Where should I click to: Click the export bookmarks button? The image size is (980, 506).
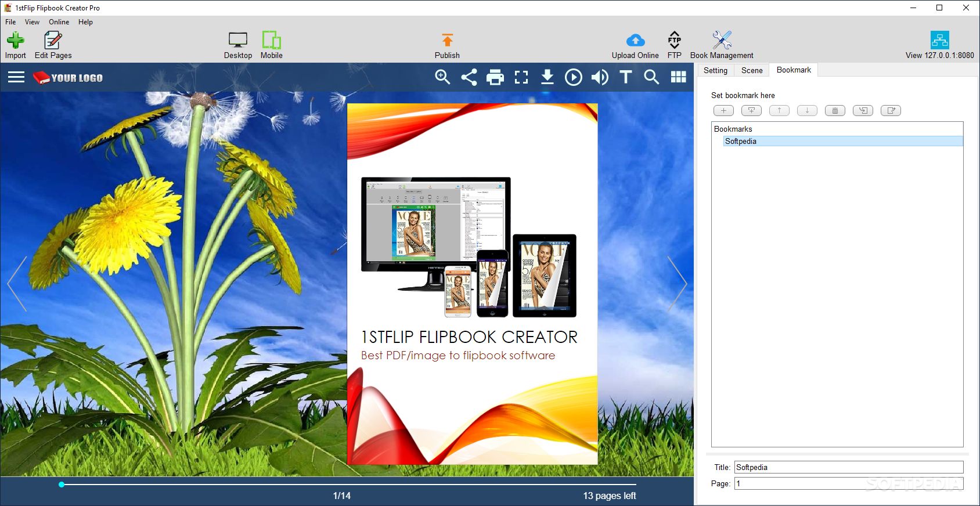pyautogui.click(x=891, y=110)
